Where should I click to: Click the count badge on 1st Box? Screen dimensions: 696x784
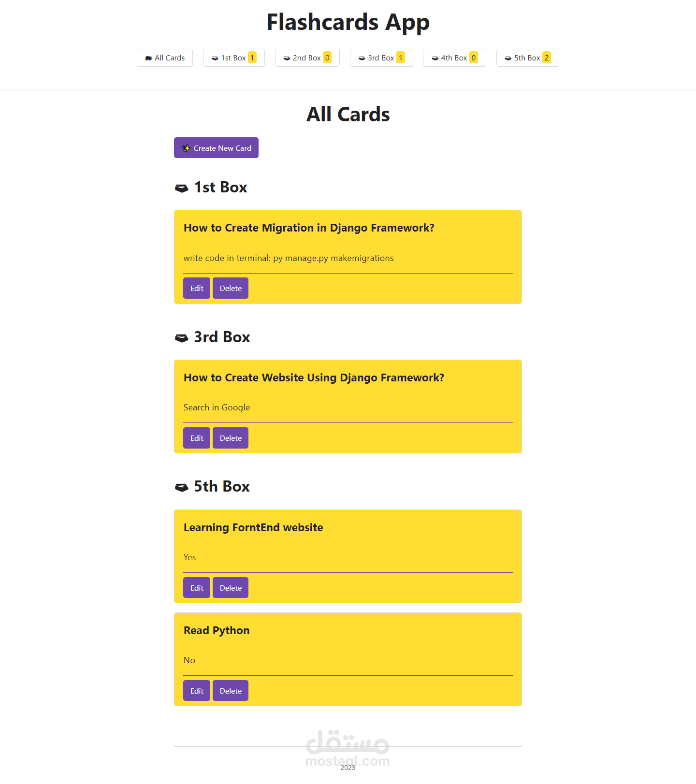pyautogui.click(x=252, y=58)
